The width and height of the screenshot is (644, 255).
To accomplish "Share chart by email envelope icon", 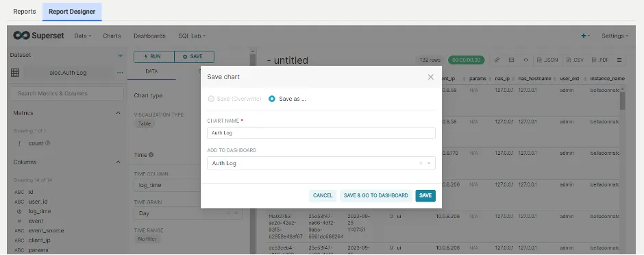I will click(x=511, y=60).
